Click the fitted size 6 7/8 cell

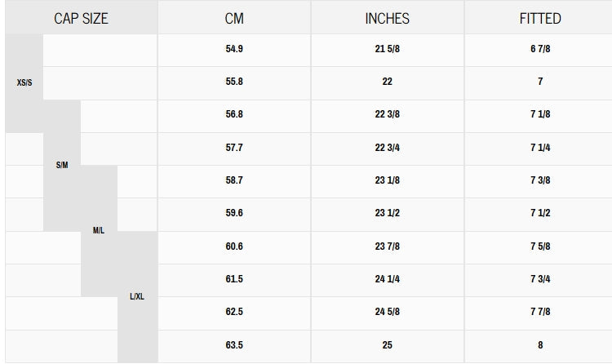[x=540, y=49]
